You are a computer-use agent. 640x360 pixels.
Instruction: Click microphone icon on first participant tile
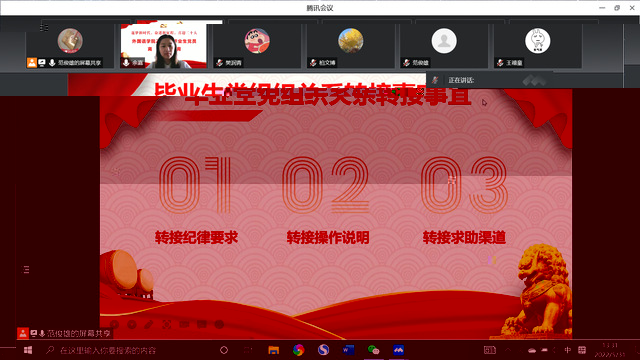point(52,63)
